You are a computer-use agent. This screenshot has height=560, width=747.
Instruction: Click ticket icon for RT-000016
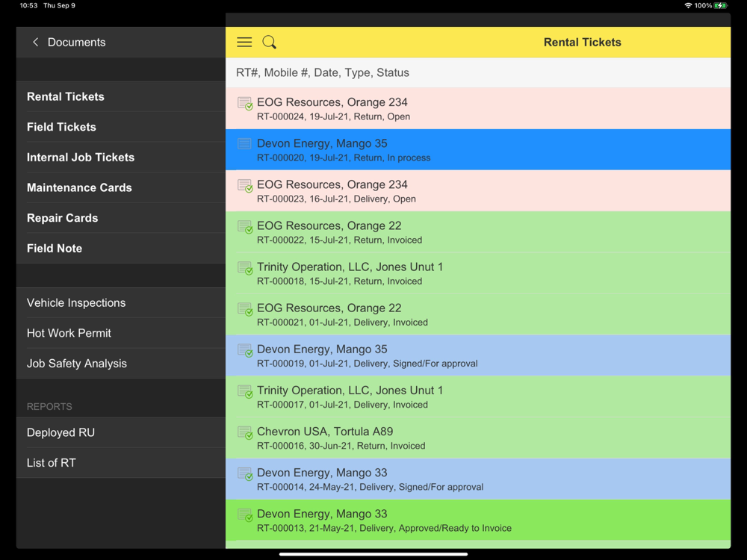click(245, 433)
